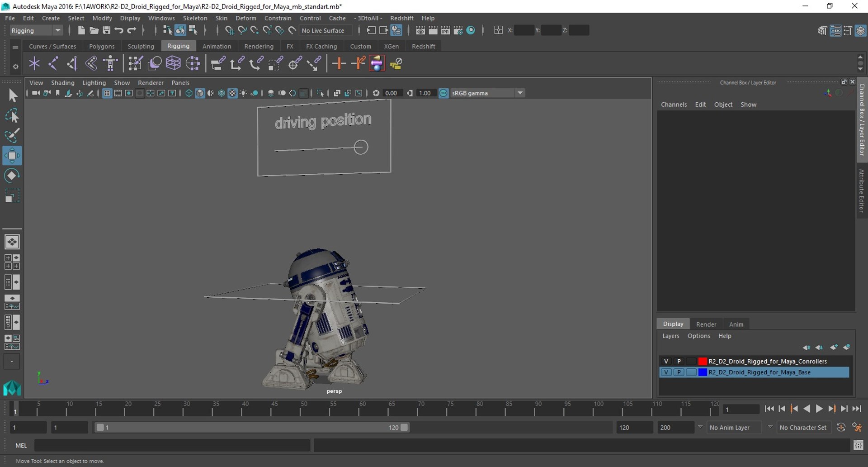Click the Set Key plus shelf icon

pos(339,63)
